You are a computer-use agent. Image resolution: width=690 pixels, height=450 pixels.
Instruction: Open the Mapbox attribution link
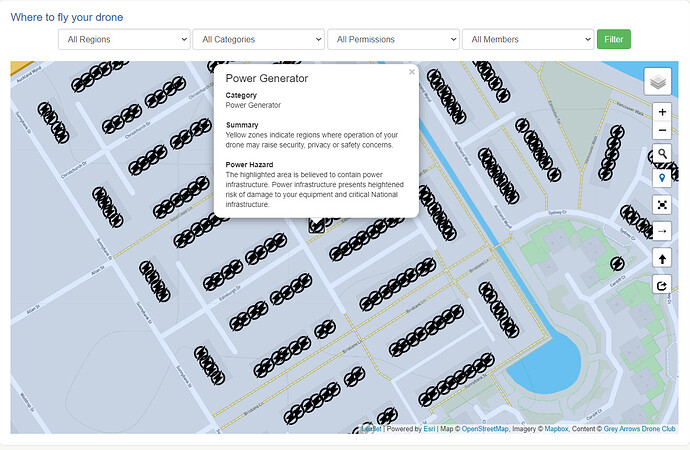(555, 429)
